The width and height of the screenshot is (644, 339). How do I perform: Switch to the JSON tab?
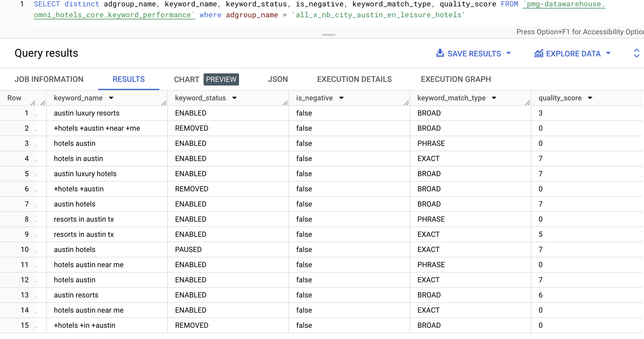(x=277, y=79)
